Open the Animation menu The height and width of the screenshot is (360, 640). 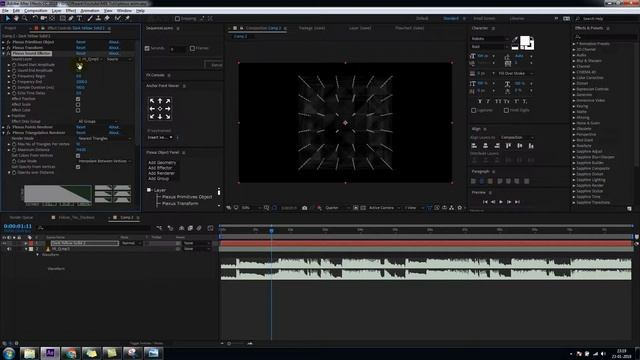[x=90, y=11]
